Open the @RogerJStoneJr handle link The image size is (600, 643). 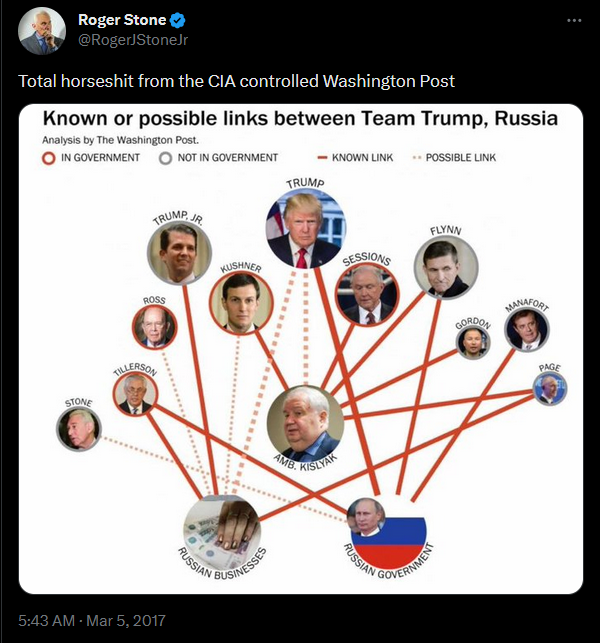[x=133, y=40]
